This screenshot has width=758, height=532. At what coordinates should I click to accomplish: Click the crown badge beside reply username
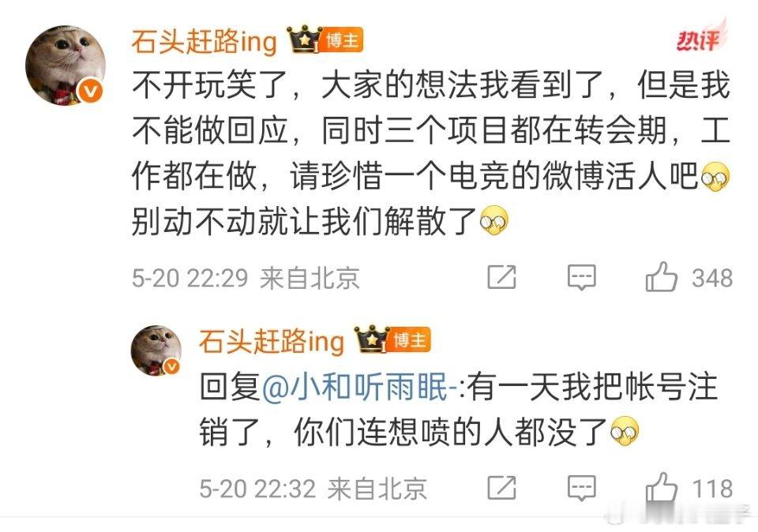click(x=372, y=339)
